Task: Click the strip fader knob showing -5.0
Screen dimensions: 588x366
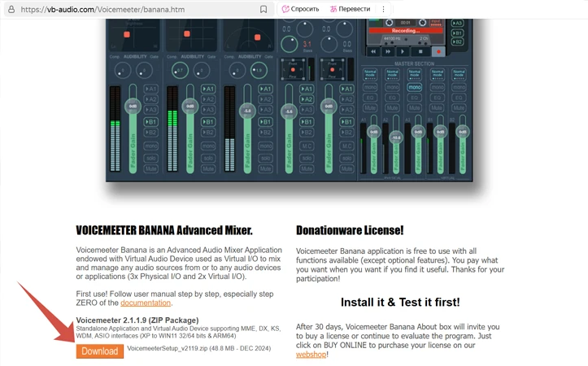Action: tap(247, 111)
